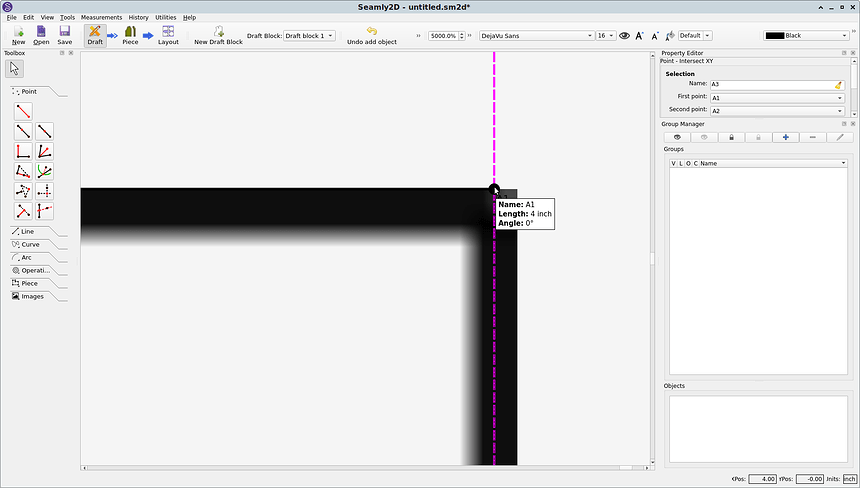Add a new group with plus button

785,137
